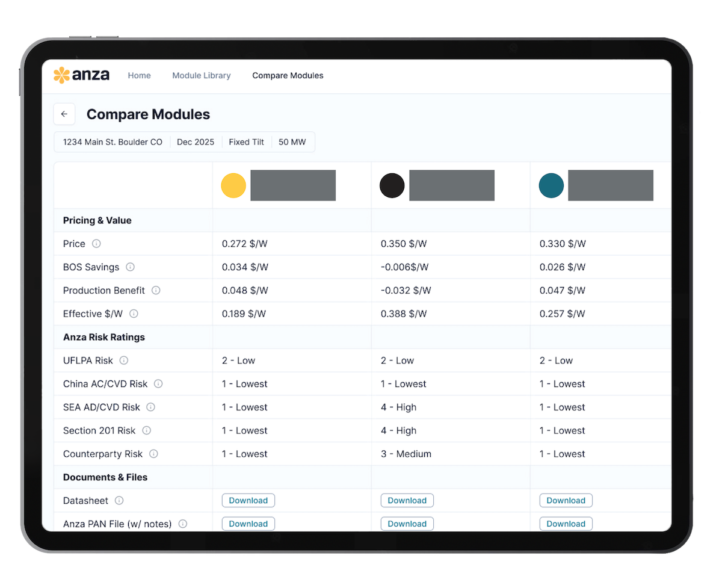Click the Section 201 Risk info icon
Image resolution: width=722 pixels, height=588 pixels.
[x=146, y=430]
